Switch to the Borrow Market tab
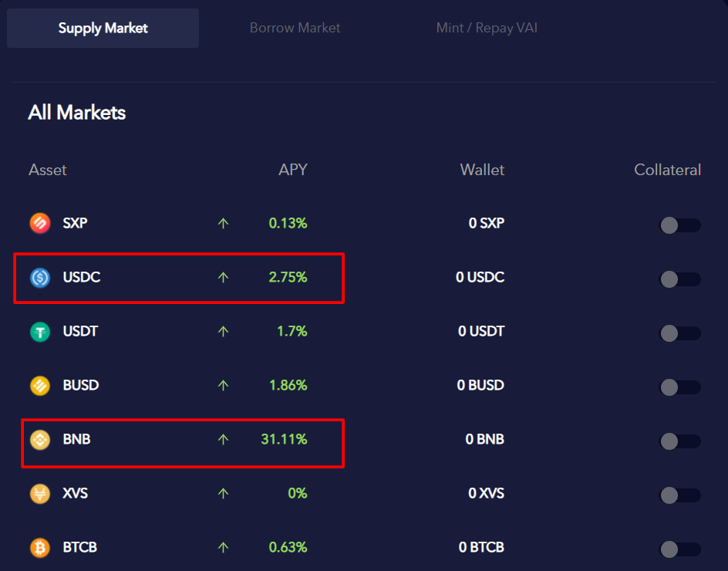The width and height of the screenshot is (728, 571). pos(295,28)
